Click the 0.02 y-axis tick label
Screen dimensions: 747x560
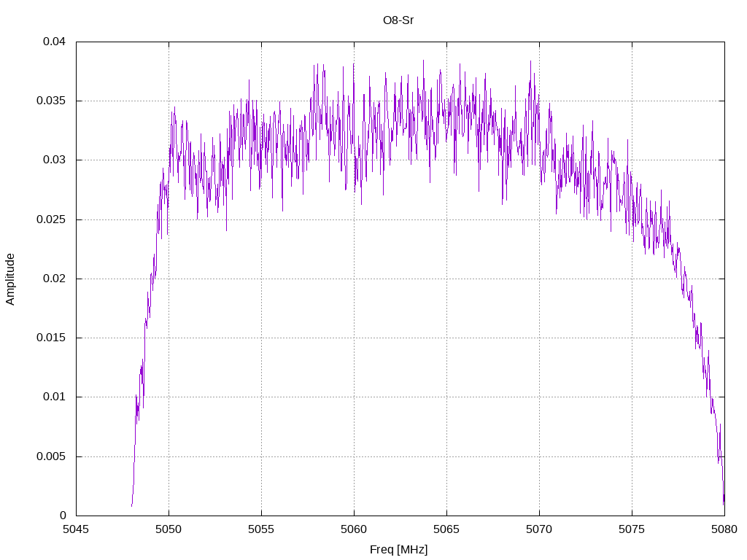[54, 278]
